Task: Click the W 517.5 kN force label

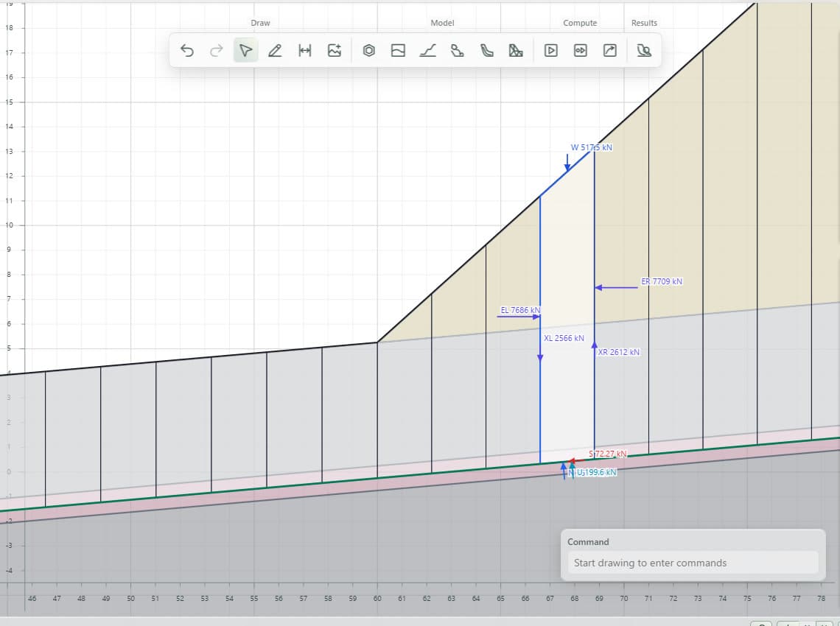Action: click(592, 147)
